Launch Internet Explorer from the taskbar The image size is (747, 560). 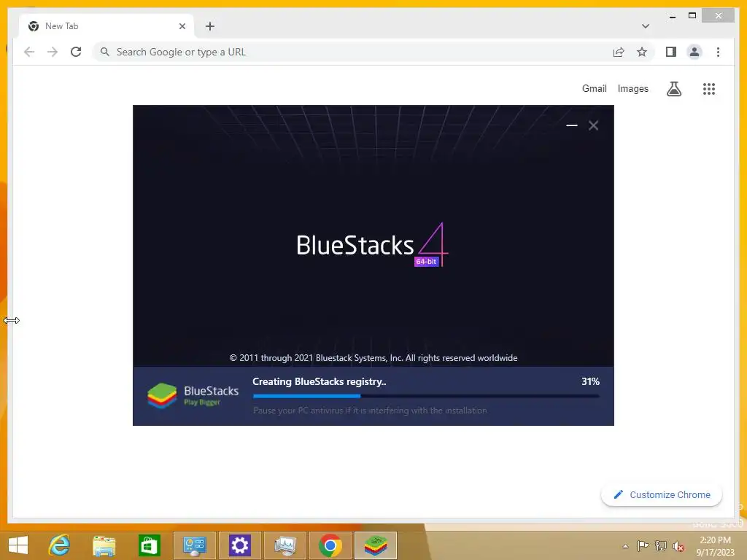coord(60,545)
